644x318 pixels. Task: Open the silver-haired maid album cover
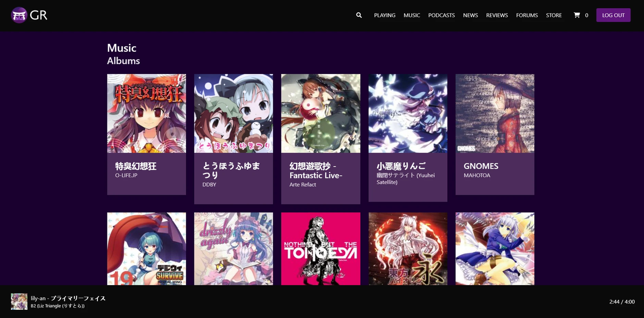[x=495, y=249]
